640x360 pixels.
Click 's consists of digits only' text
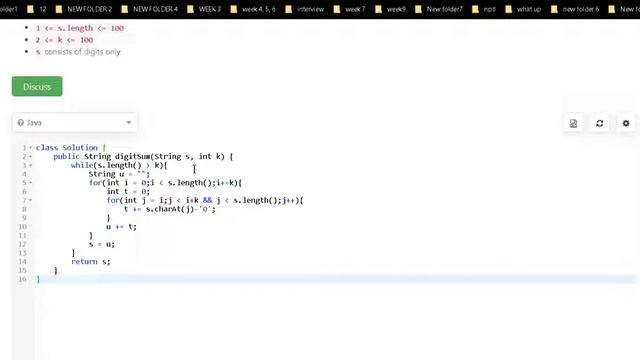pyautogui.click(x=78, y=52)
